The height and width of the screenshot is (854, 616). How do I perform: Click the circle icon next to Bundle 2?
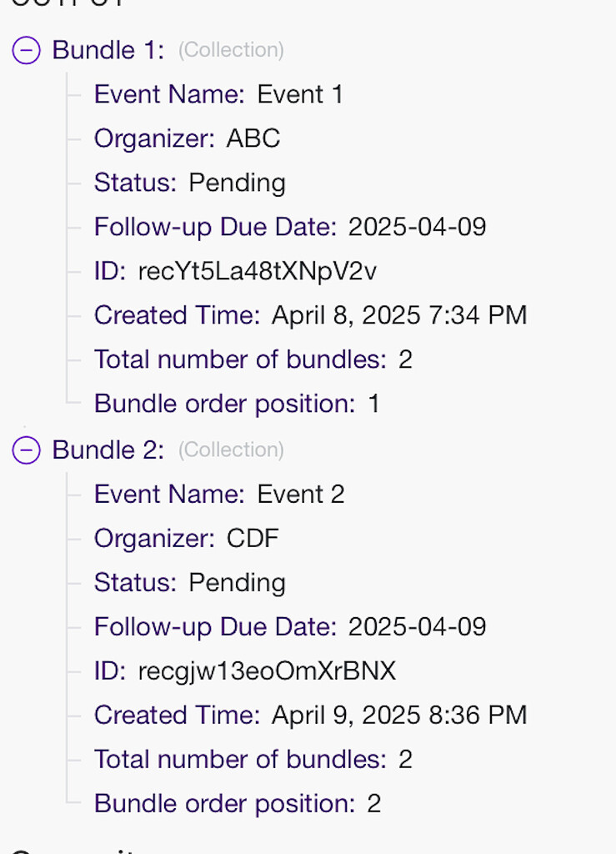26,450
